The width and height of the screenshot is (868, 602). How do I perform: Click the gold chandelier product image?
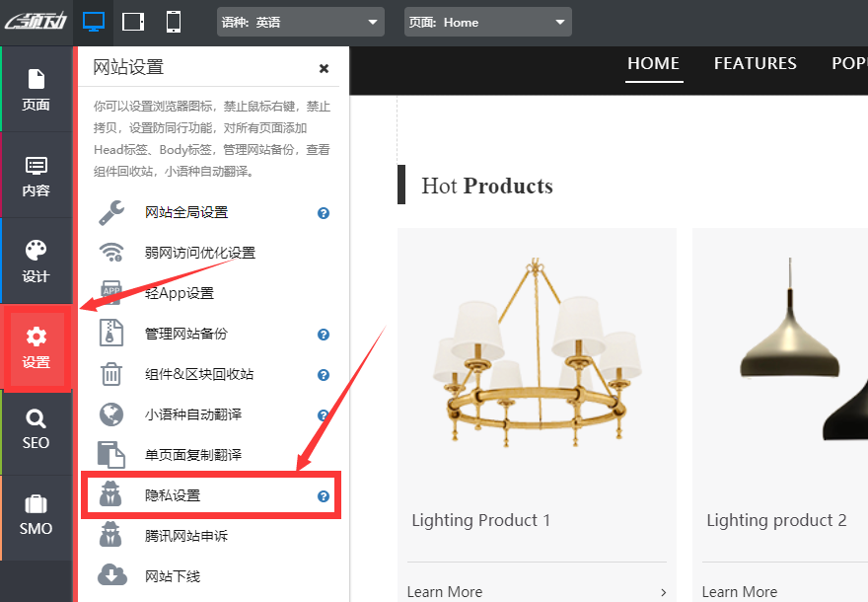537,355
